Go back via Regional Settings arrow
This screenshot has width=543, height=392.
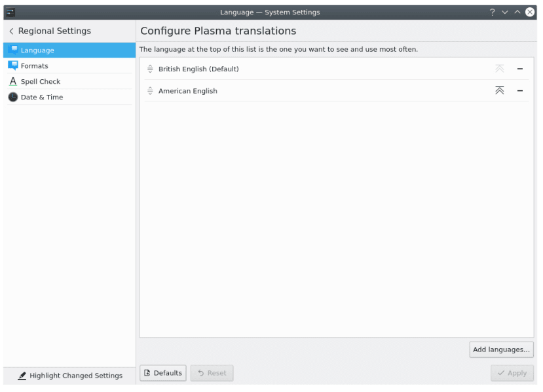(x=11, y=31)
